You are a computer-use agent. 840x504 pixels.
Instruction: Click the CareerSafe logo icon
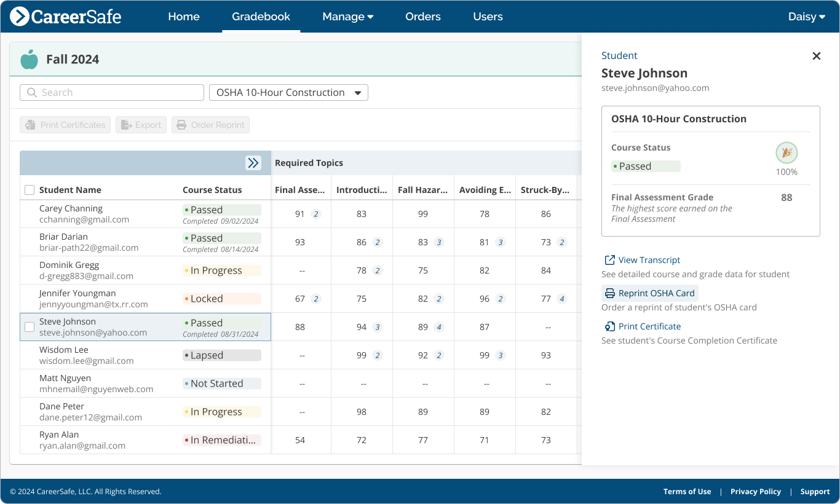[18, 17]
